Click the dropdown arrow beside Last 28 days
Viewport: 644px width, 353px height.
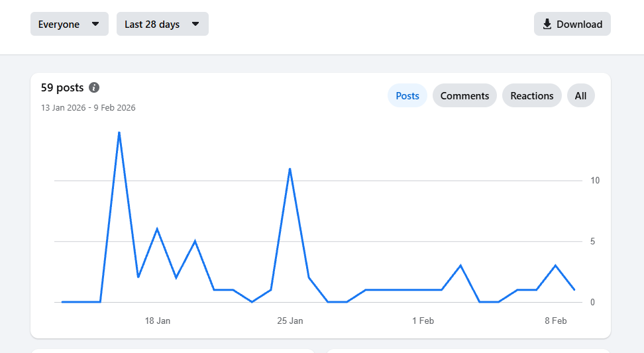(195, 25)
